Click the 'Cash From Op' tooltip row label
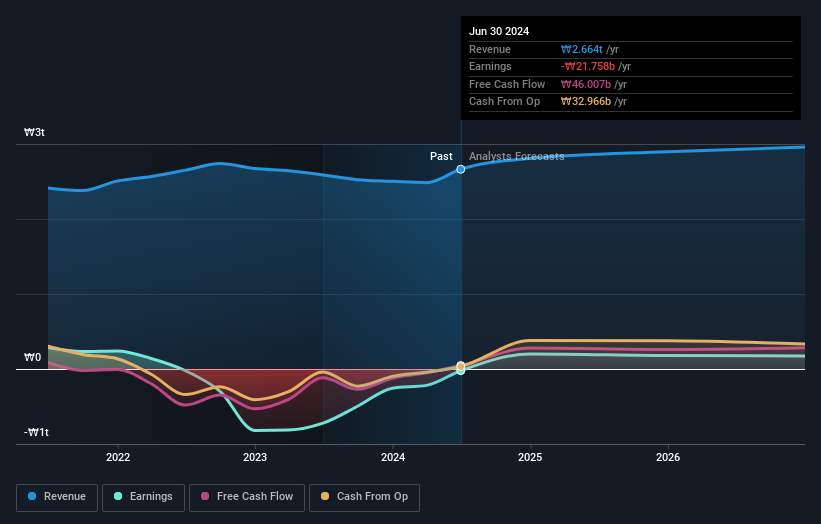 504,102
